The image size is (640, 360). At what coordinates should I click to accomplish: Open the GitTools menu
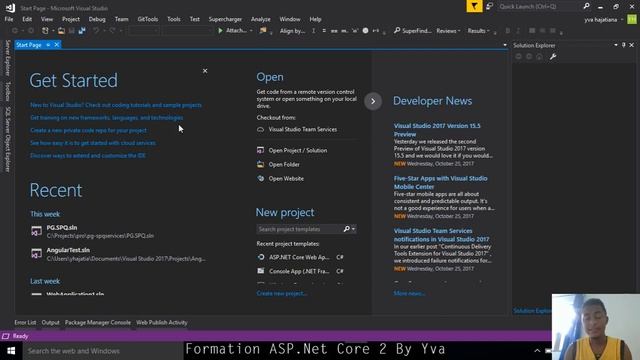[148, 19]
